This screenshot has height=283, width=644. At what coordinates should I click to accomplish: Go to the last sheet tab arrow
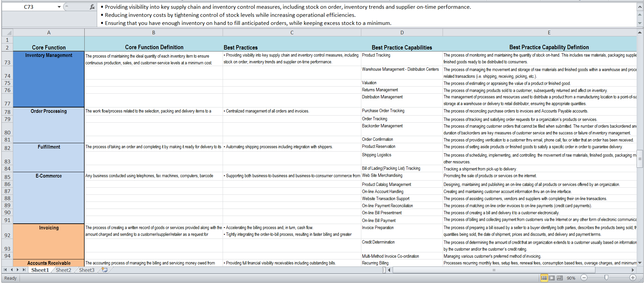pyautogui.click(x=24, y=270)
